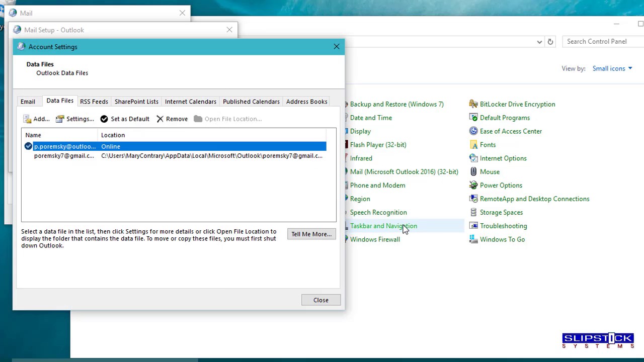This screenshot has height=362, width=644.
Task: Open Phone and Modem settings
Action: 377,186
